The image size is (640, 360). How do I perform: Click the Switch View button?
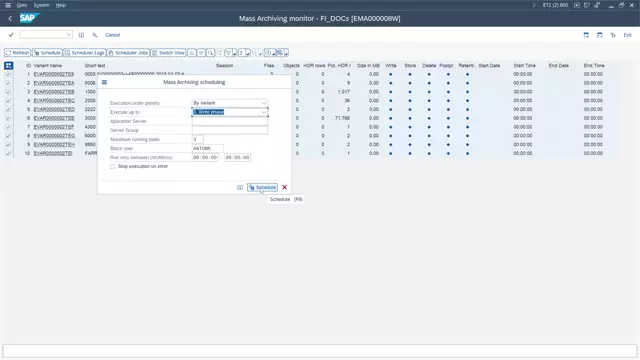point(168,53)
